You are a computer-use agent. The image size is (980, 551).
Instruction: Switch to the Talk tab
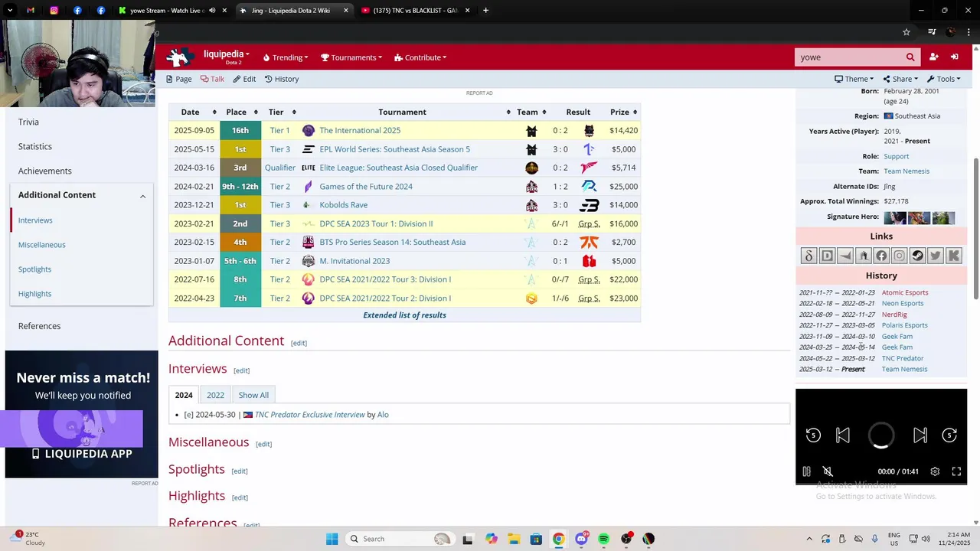tap(212, 79)
